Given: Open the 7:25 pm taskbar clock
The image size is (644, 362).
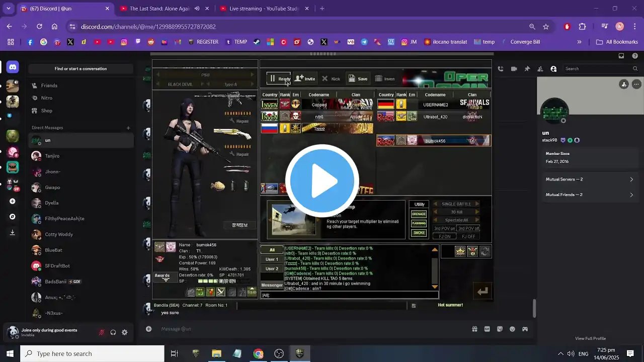Looking at the screenshot, I should (606, 353).
